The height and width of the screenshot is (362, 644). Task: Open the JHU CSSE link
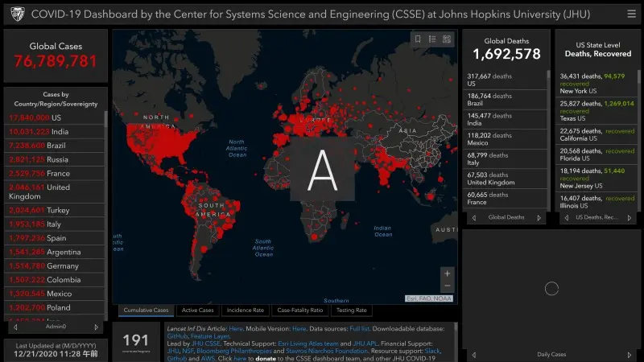[206, 343]
